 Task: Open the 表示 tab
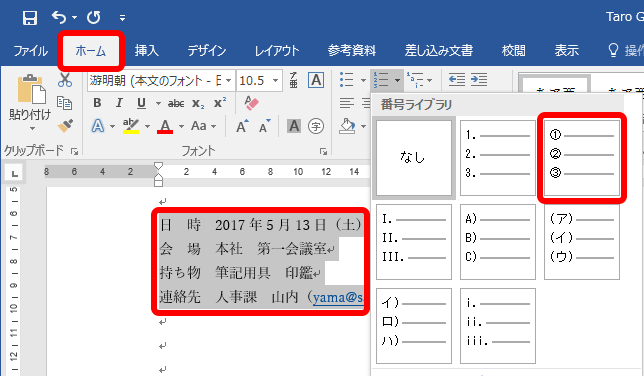[x=566, y=51]
